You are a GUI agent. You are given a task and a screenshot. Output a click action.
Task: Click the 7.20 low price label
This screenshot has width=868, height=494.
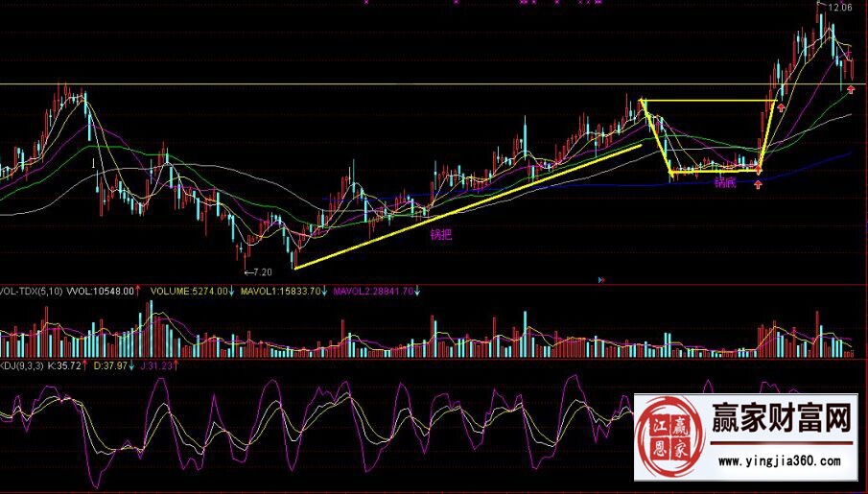(x=263, y=272)
